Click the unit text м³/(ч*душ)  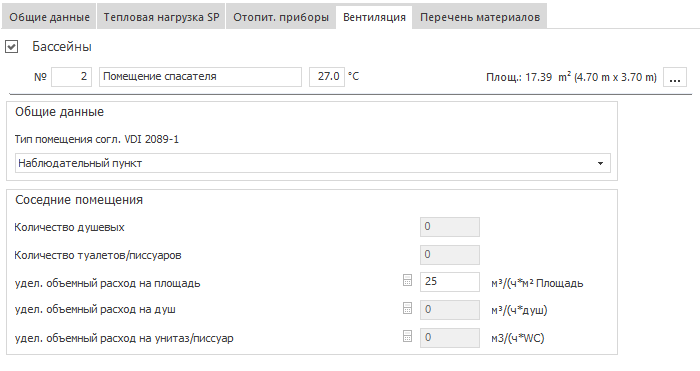click(x=519, y=310)
